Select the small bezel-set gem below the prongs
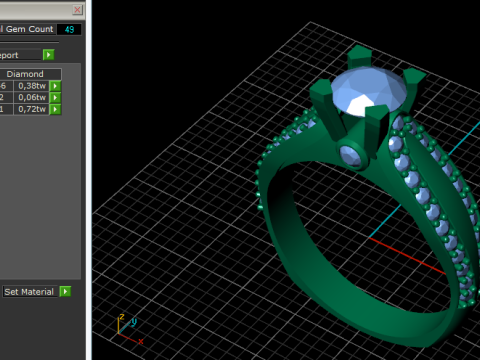Viewport: 480px width, 360px height. click(351, 156)
